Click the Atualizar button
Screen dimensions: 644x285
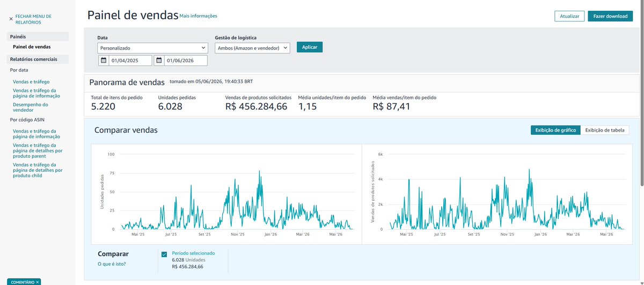pyautogui.click(x=569, y=16)
